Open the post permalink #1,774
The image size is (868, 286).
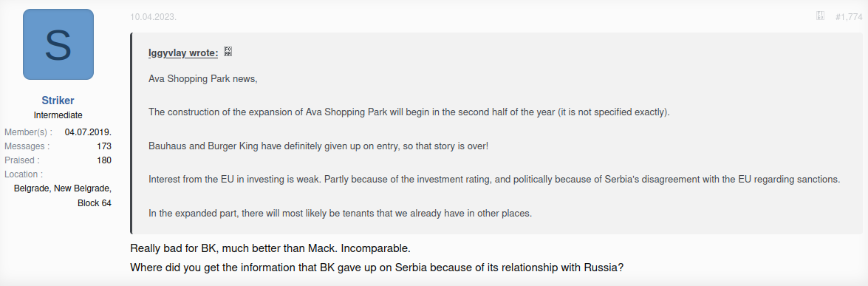[850, 16]
